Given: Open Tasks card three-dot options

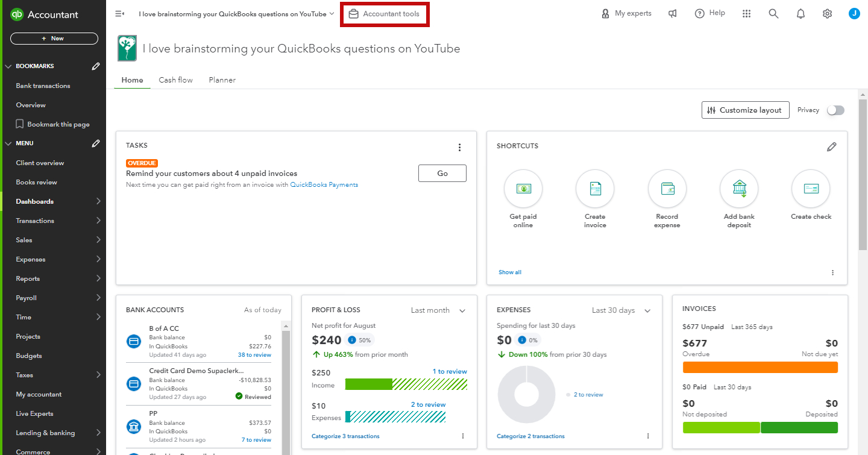Looking at the screenshot, I should click(x=459, y=148).
